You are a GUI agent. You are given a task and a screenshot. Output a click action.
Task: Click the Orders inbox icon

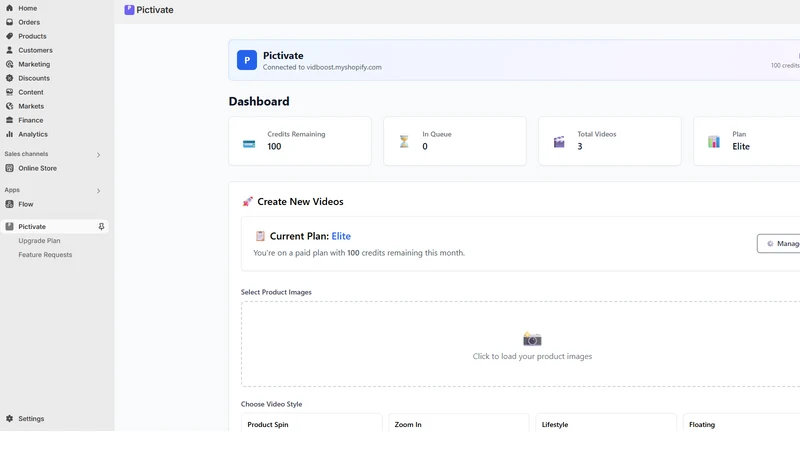(9, 22)
